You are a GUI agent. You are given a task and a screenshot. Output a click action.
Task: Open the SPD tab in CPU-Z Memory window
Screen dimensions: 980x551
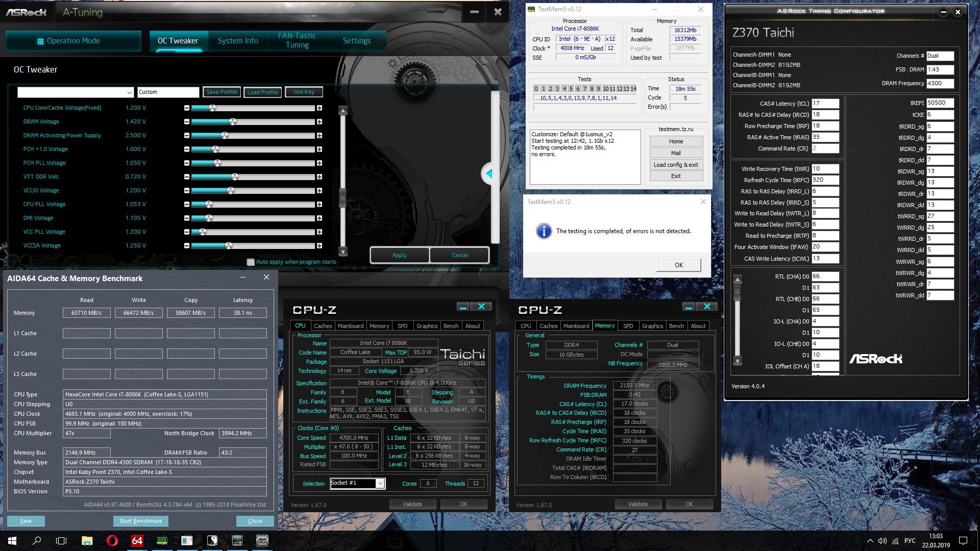pyautogui.click(x=628, y=326)
